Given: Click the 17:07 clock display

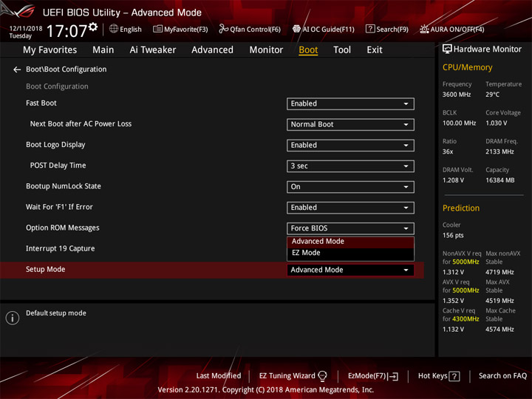Looking at the screenshot, I should (x=66, y=31).
